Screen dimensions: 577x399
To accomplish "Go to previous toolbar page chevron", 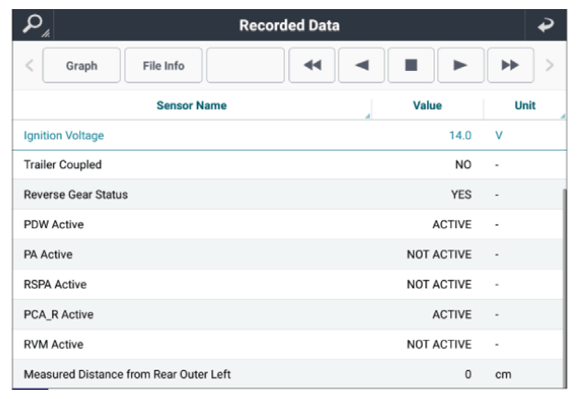I will click(29, 66).
